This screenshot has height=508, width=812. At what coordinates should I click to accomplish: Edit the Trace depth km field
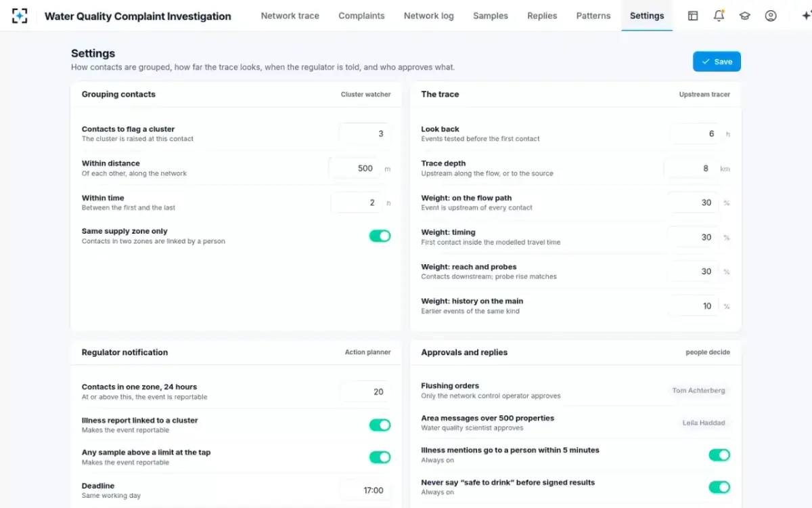[690, 168]
